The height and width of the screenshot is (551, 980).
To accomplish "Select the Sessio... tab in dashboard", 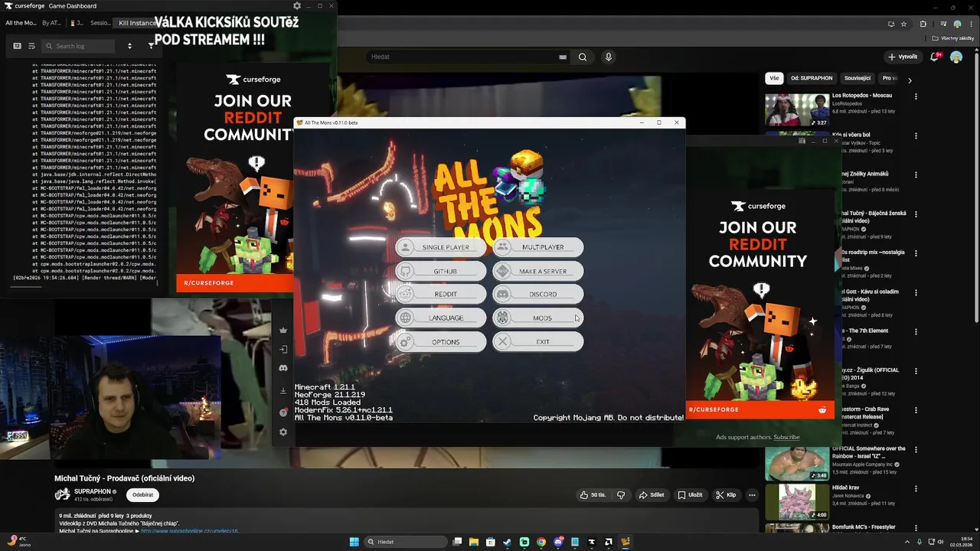I will (100, 23).
